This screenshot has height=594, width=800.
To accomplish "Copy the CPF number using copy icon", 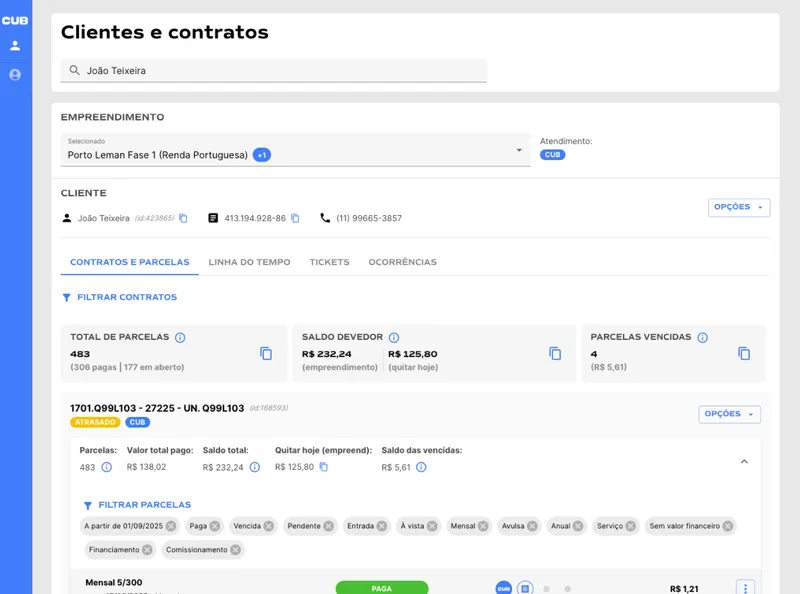I will (x=295, y=217).
